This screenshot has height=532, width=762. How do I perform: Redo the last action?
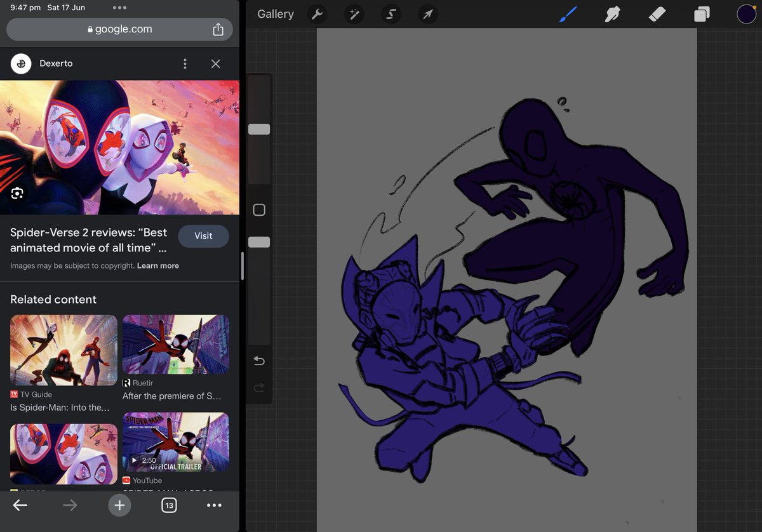pyautogui.click(x=259, y=387)
